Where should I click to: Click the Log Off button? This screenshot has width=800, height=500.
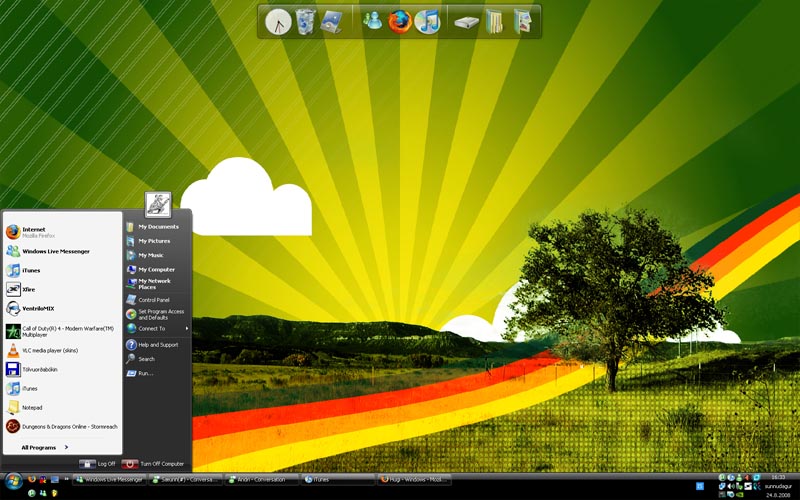[x=97, y=464]
